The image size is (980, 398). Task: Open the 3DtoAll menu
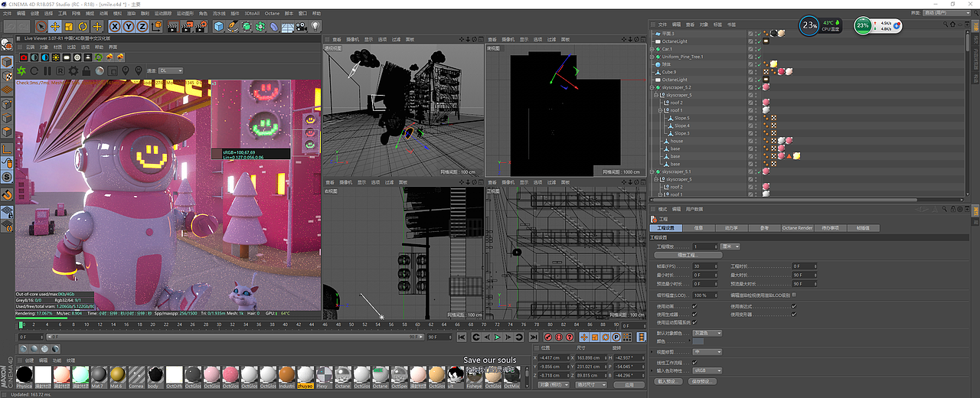[x=252, y=13]
